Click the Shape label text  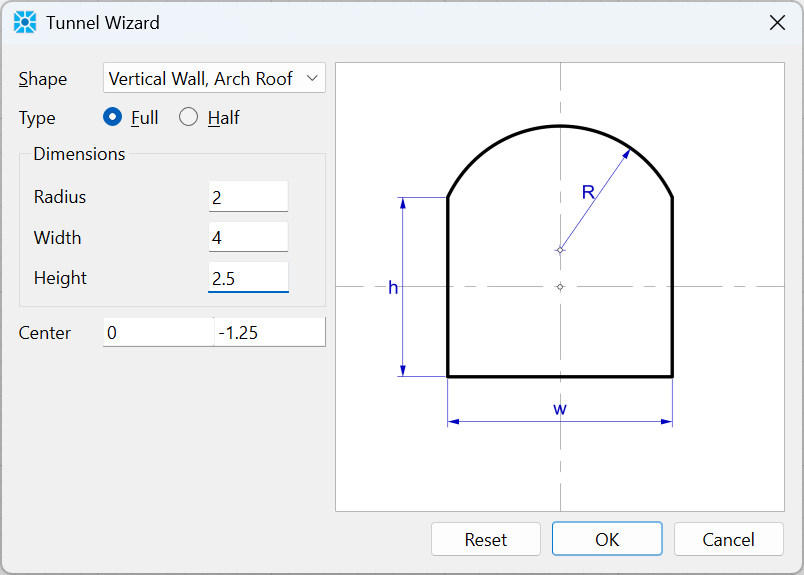point(43,78)
